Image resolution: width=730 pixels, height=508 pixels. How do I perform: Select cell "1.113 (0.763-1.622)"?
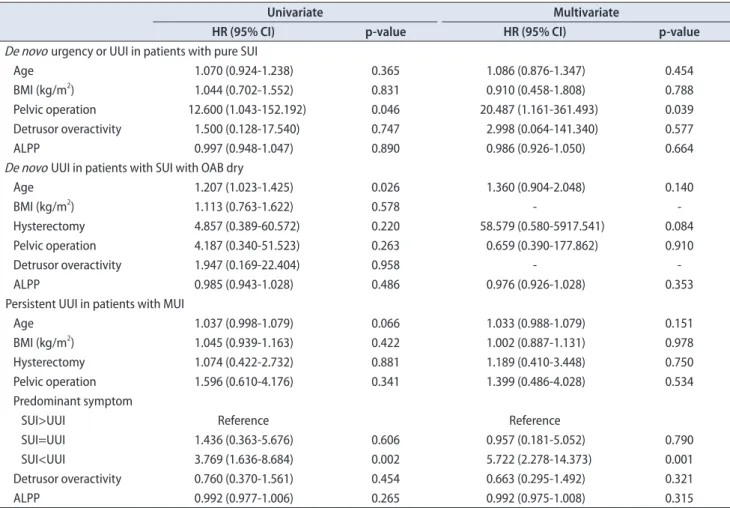point(243,207)
